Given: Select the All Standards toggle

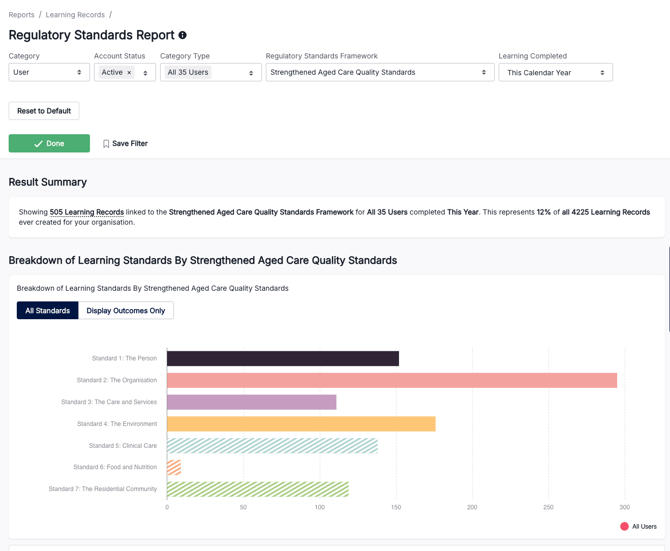Looking at the screenshot, I should pyautogui.click(x=48, y=311).
